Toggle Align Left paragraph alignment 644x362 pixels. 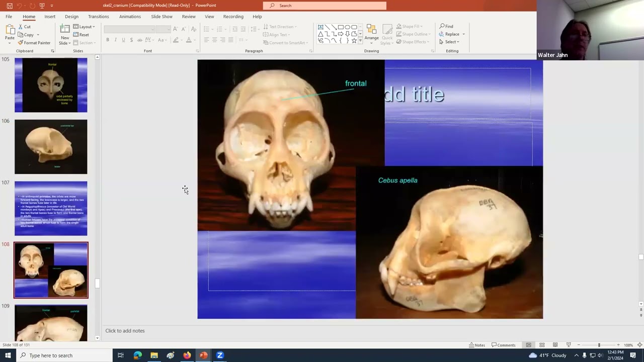pos(206,40)
